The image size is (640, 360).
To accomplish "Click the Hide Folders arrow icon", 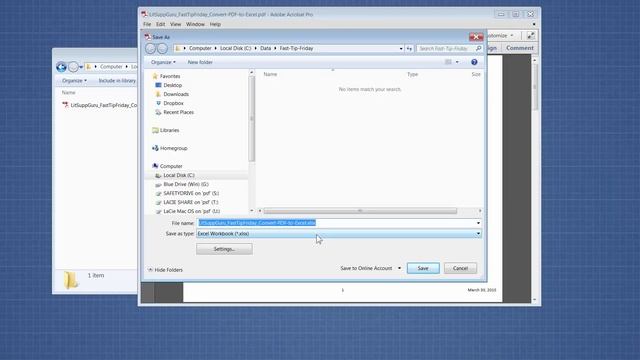I will click(150, 270).
